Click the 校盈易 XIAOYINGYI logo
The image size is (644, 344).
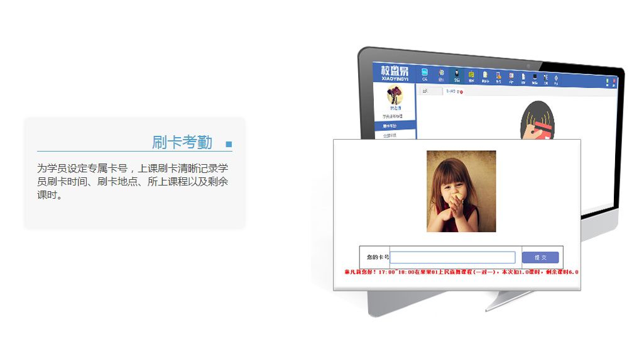click(x=394, y=73)
